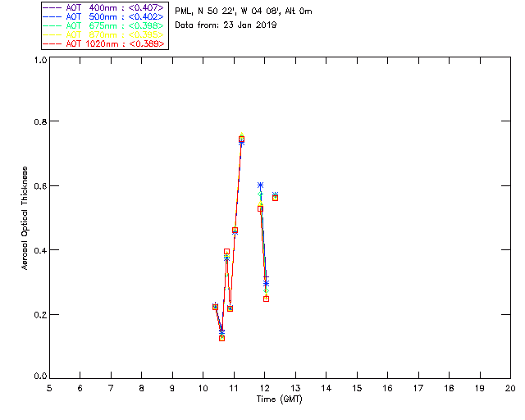Click the 0.6 y-axis tick label
The image size is (525, 420).
point(40,186)
